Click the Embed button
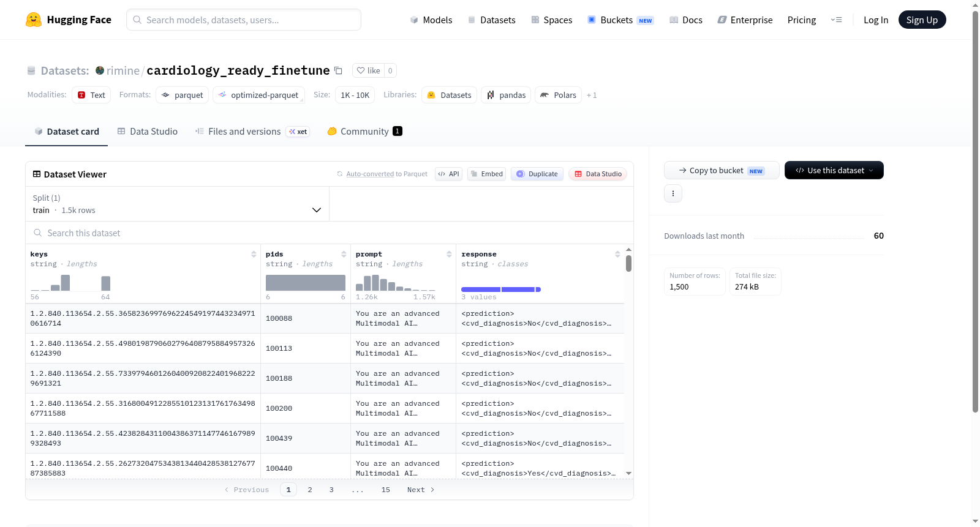This screenshot has height=527, width=980. click(x=486, y=174)
